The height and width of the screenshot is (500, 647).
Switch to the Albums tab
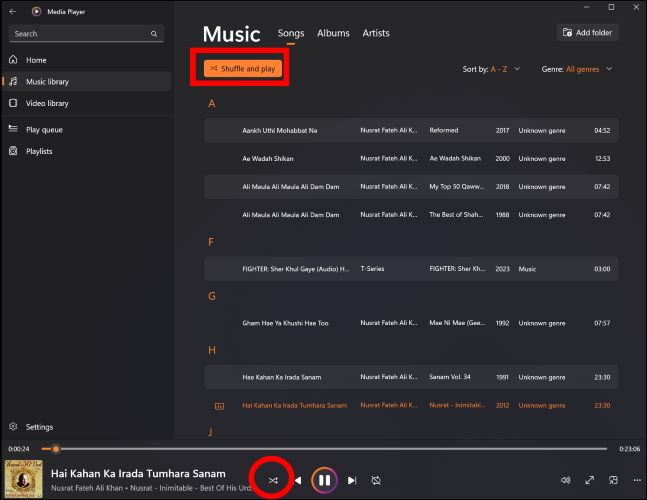(333, 33)
